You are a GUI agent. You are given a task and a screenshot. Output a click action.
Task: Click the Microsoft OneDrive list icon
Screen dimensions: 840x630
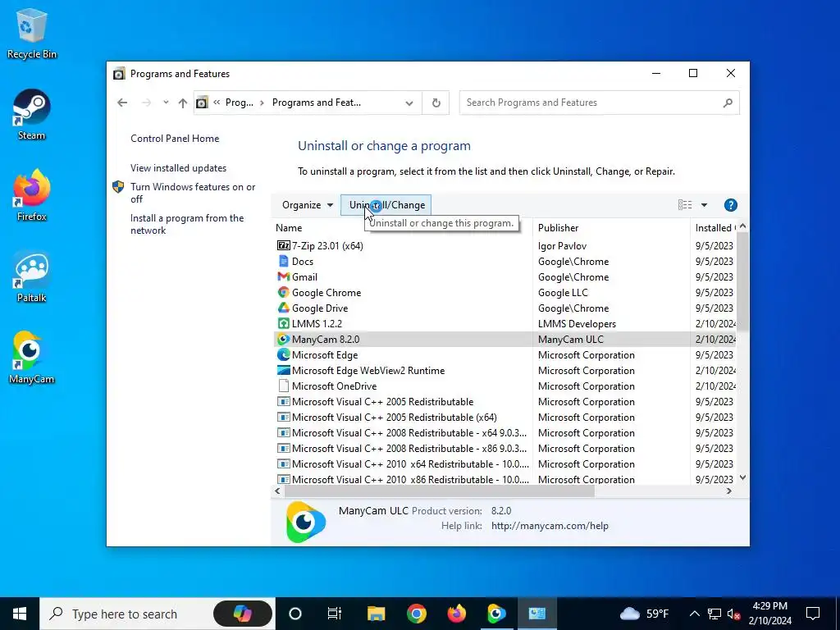click(x=283, y=386)
